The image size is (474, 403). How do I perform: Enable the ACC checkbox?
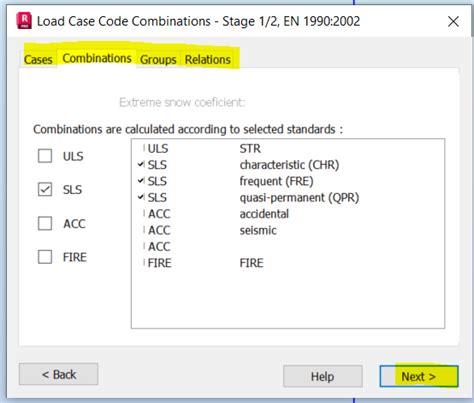click(x=45, y=223)
